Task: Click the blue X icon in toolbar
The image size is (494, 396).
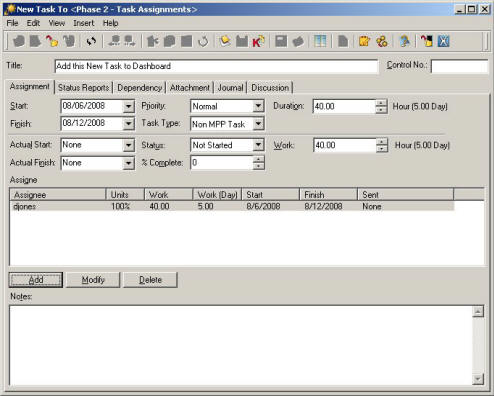Action: (x=444, y=41)
